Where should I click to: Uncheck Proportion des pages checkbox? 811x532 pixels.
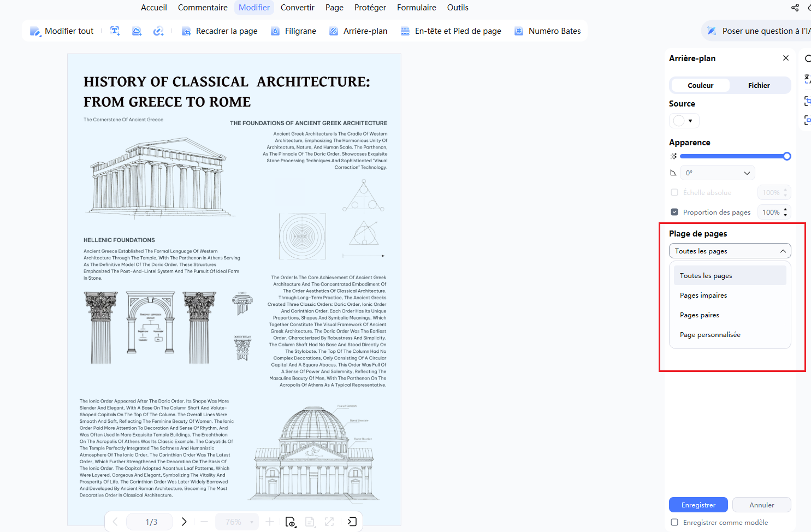coord(674,212)
